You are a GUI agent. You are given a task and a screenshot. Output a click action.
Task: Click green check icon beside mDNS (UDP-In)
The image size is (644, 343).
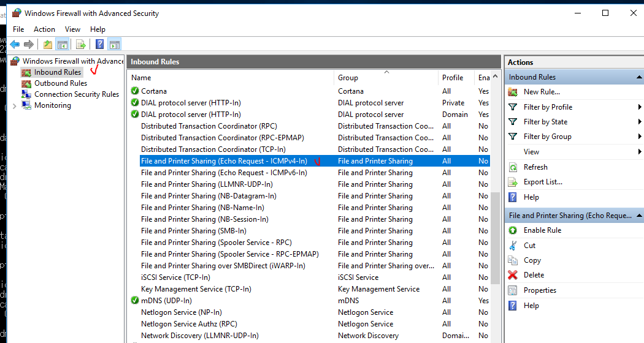pos(135,300)
